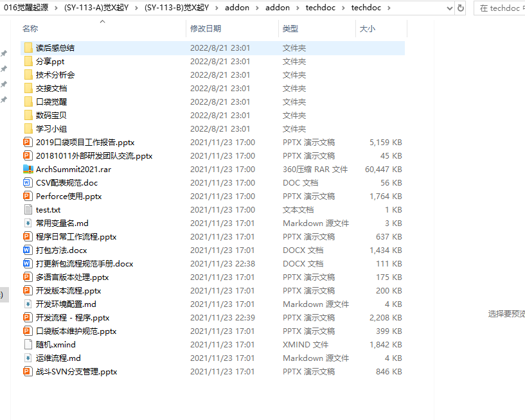Click the Markdown icon of 开发环境配置.md
Viewport: 525px width, 420px height.
28,304
